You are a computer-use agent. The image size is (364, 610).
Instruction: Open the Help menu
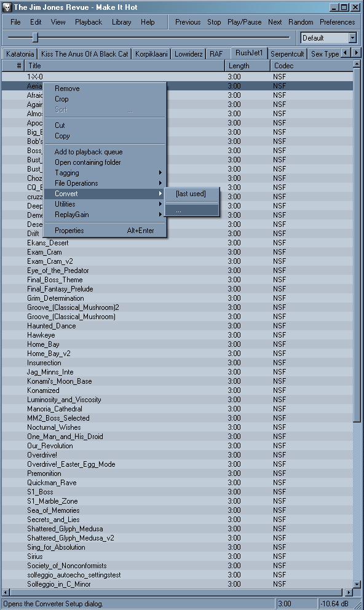pos(148,22)
